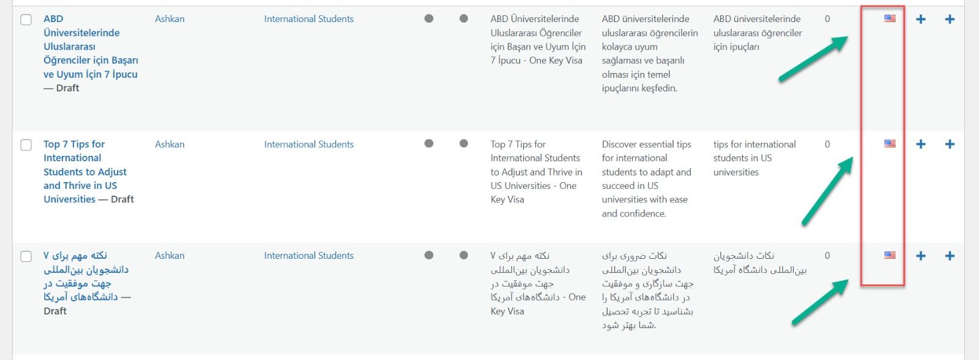
Task: Click International Students category in the Persian post row
Action: [309, 256]
